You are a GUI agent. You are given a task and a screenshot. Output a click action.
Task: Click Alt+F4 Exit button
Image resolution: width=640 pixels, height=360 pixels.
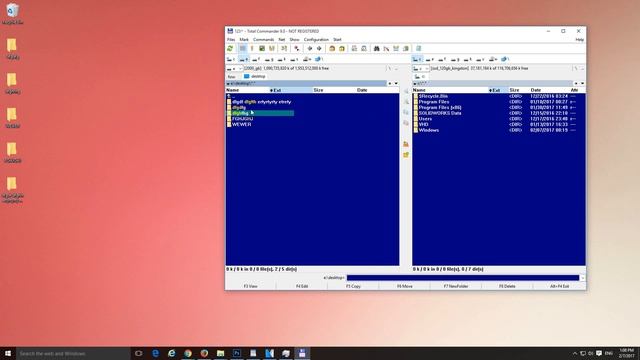point(560,287)
